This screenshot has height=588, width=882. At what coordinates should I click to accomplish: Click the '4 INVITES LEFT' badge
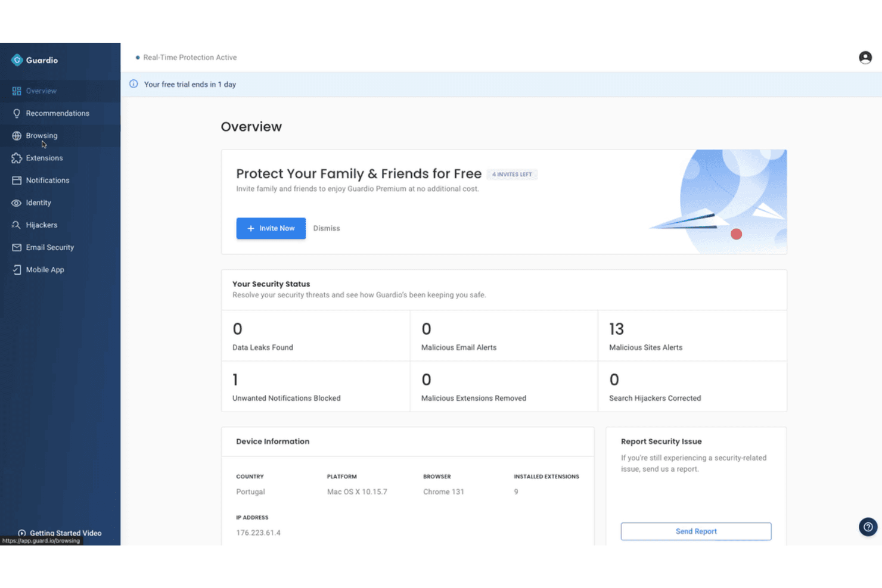(512, 175)
